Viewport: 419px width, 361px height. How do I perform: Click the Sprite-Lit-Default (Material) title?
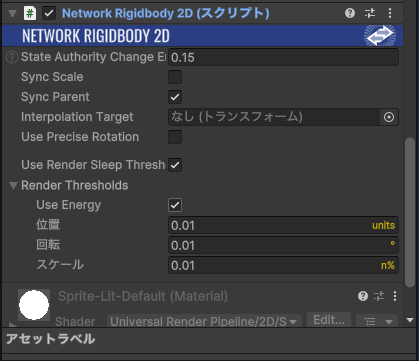143,296
